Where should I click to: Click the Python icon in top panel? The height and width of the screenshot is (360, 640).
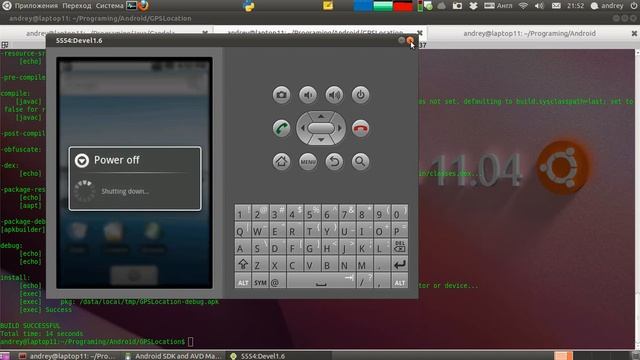tap(249, 6)
